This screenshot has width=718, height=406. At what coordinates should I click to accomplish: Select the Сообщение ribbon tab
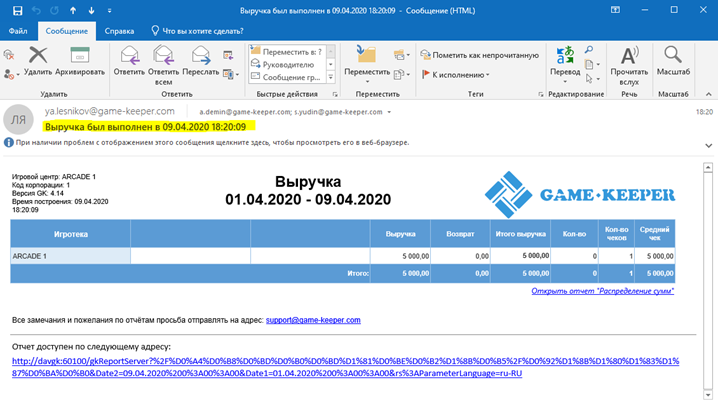(x=67, y=31)
